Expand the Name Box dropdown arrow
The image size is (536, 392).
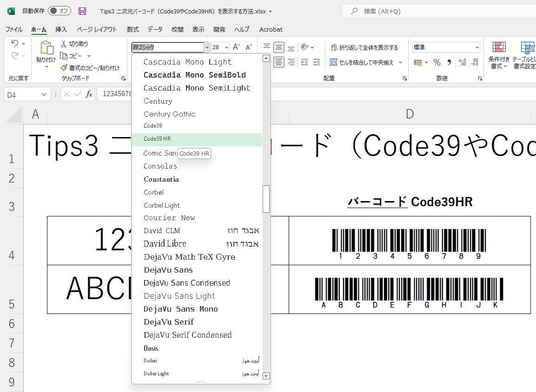pos(45,94)
